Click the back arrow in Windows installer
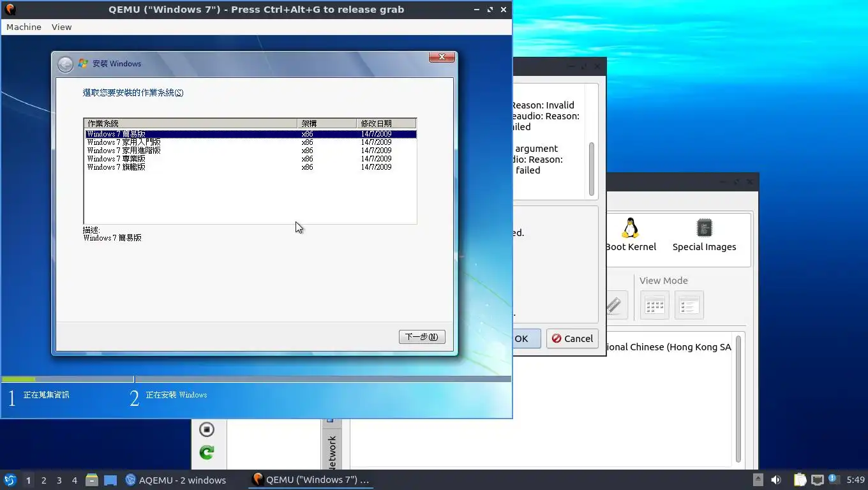The width and height of the screenshot is (868, 490). coord(65,64)
